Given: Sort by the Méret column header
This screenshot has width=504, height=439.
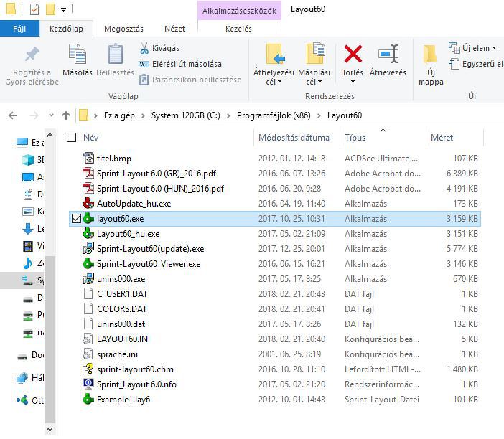Looking at the screenshot, I should (x=442, y=138).
